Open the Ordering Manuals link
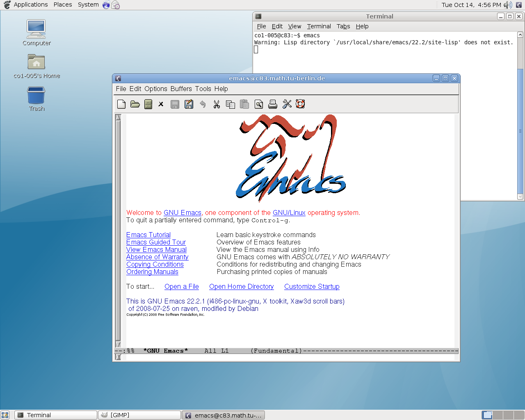 (152, 272)
